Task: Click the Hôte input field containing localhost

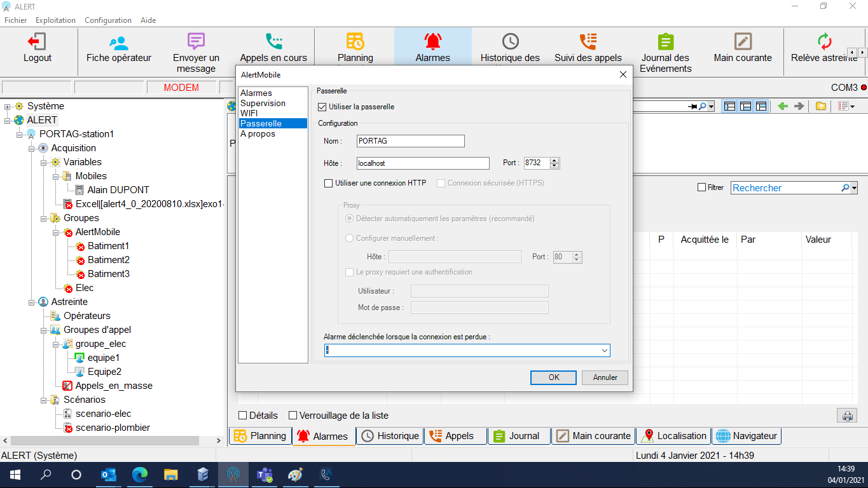Action: point(422,163)
